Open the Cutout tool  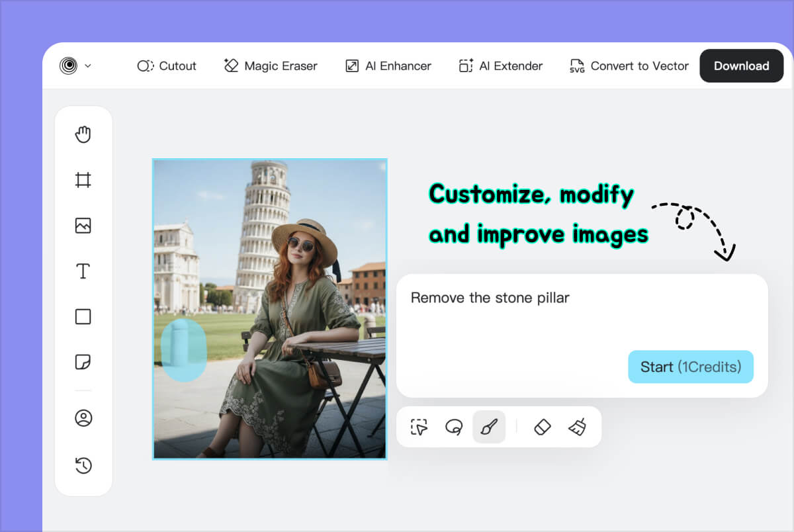coord(167,66)
